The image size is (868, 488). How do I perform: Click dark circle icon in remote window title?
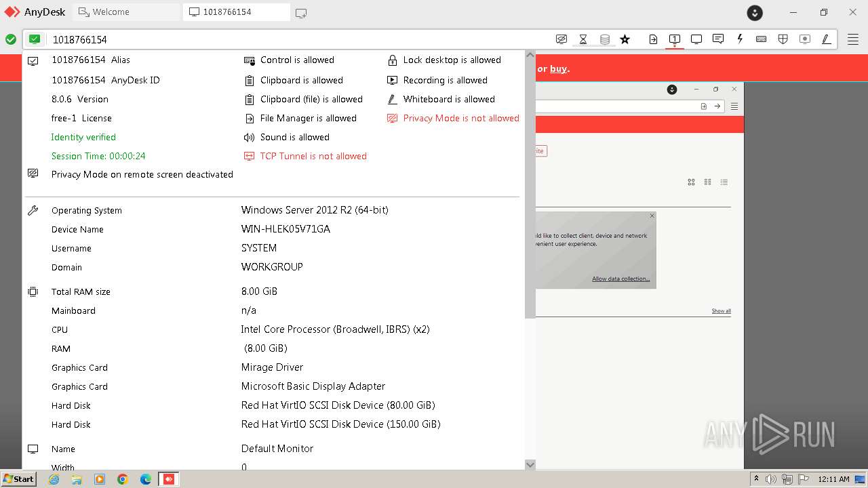click(671, 89)
